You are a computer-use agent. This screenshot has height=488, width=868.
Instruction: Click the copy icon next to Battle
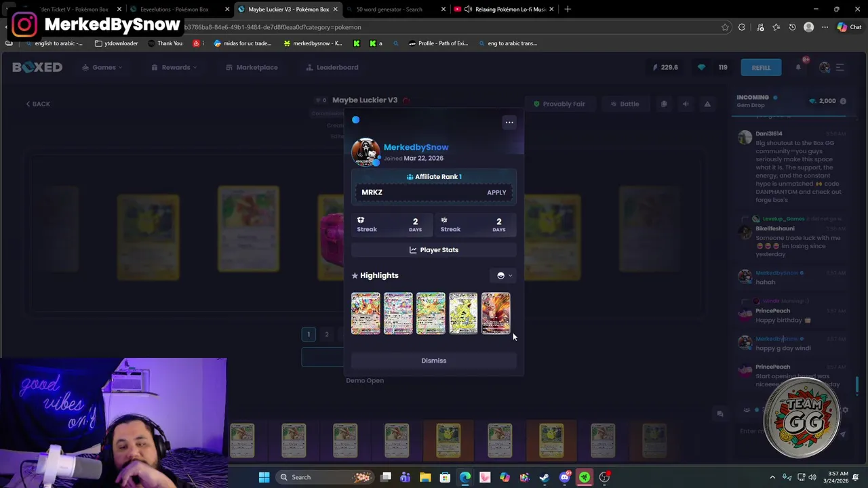tap(664, 104)
